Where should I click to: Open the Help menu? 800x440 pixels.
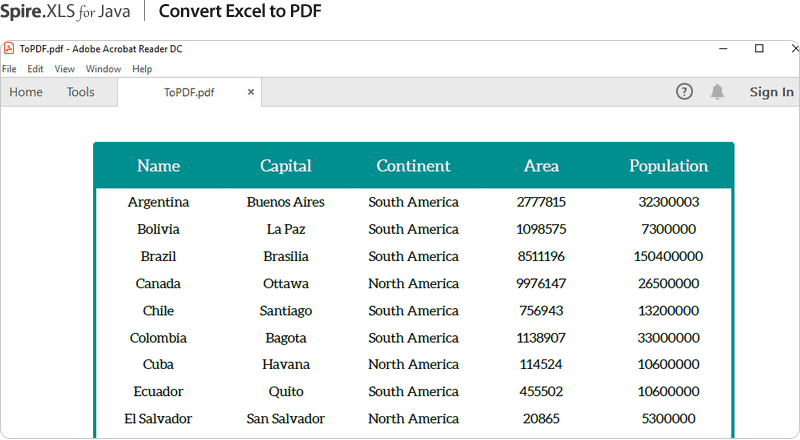[142, 69]
